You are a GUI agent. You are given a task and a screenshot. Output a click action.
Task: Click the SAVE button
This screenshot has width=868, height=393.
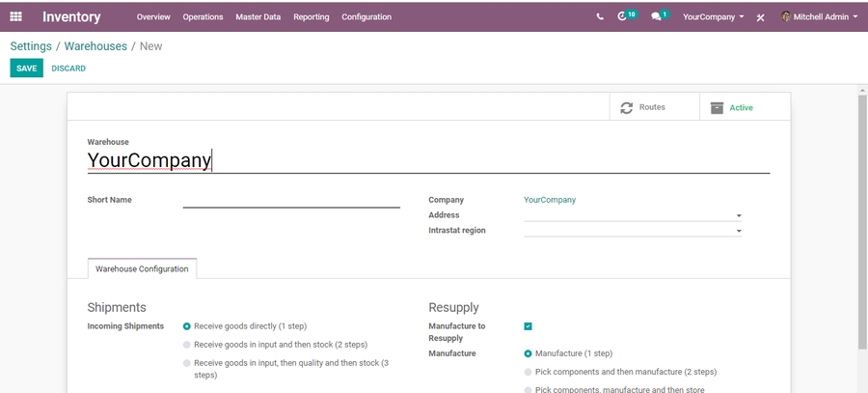point(26,69)
